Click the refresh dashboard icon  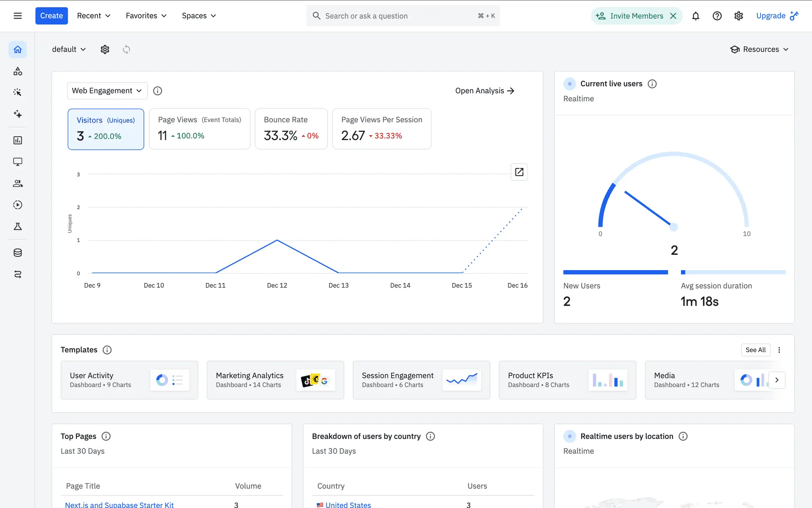pyautogui.click(x=126, y=50)
